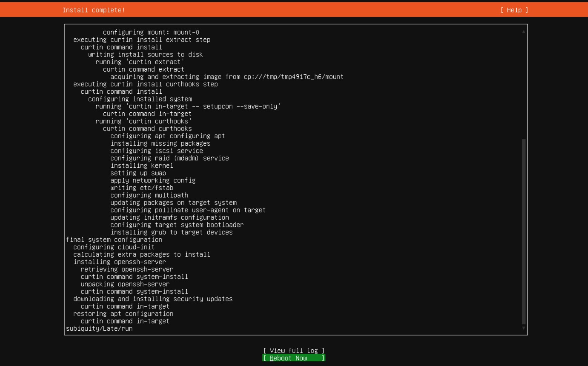Click the 'acquiring and extracting image' log line
The width and height of the screenshot is (588, 366).
tap(227, 77)
